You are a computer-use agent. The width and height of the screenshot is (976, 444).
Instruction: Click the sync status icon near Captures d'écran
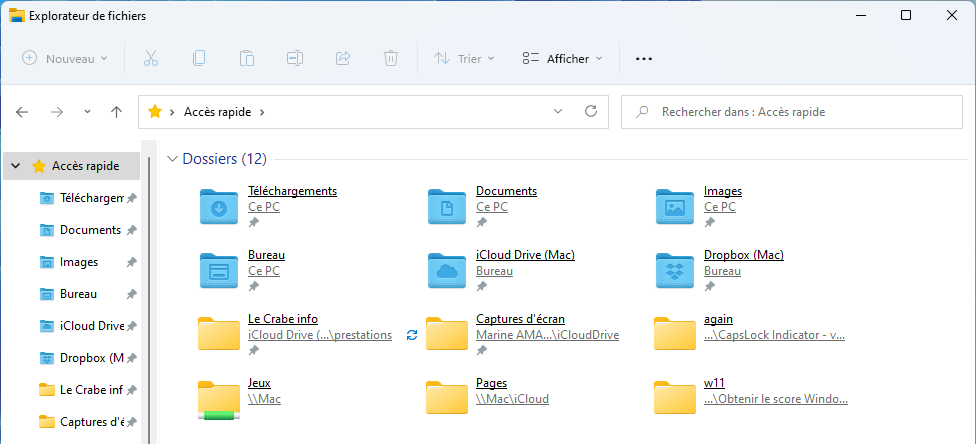(x=411, y=335)
